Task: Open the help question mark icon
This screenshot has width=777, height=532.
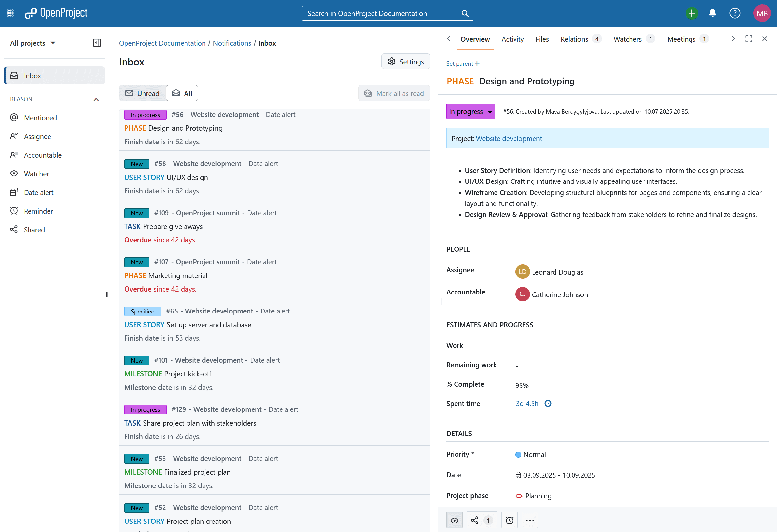Action: tap(734, 13)
